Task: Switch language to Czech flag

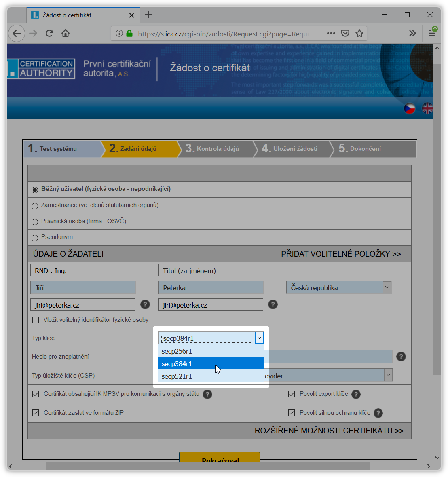Action: pos(409,108)
